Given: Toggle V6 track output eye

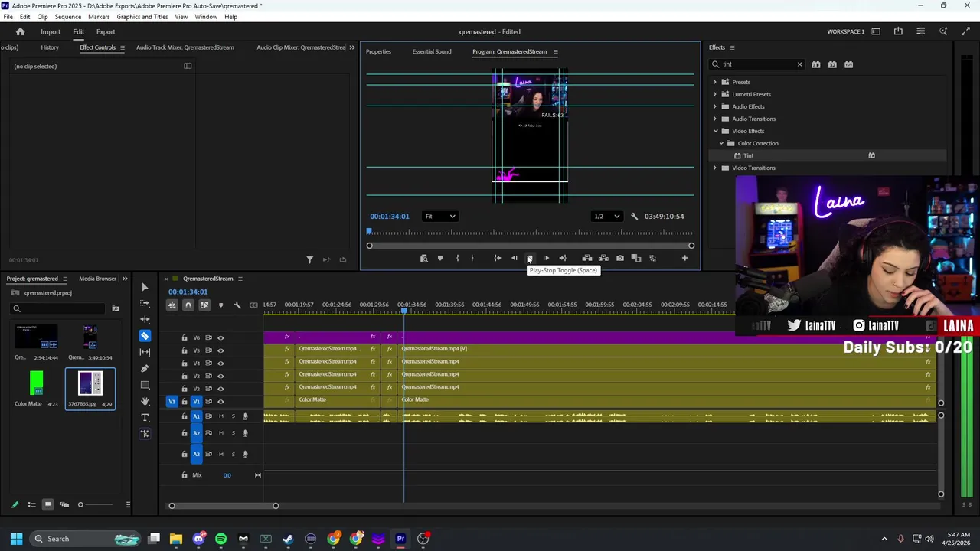Looking at the screenshot, I should 220,337.
